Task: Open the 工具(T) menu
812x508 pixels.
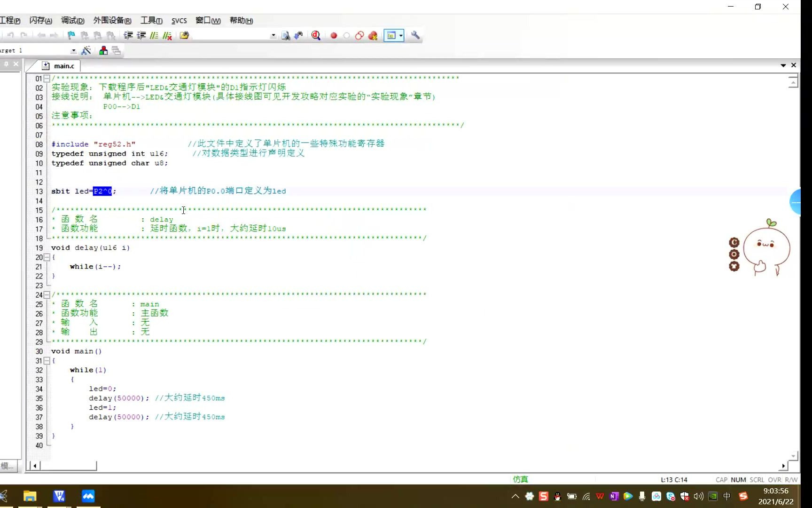Action: point(151,20)
